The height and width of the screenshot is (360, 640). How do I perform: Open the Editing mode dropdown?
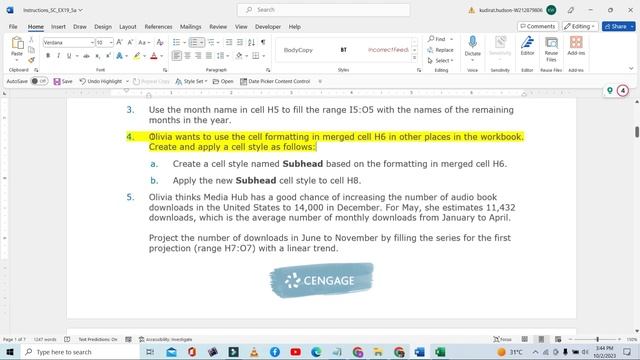coord(580,26)
